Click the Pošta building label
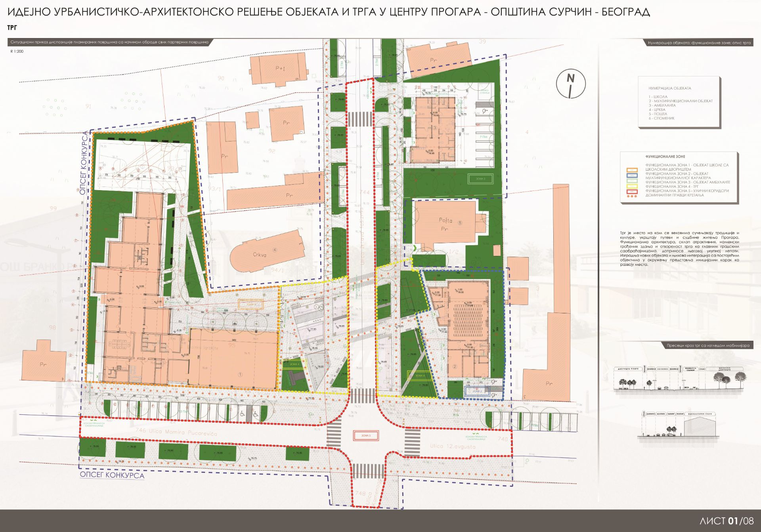The image size is (761, 532). [x=445, y=220]
